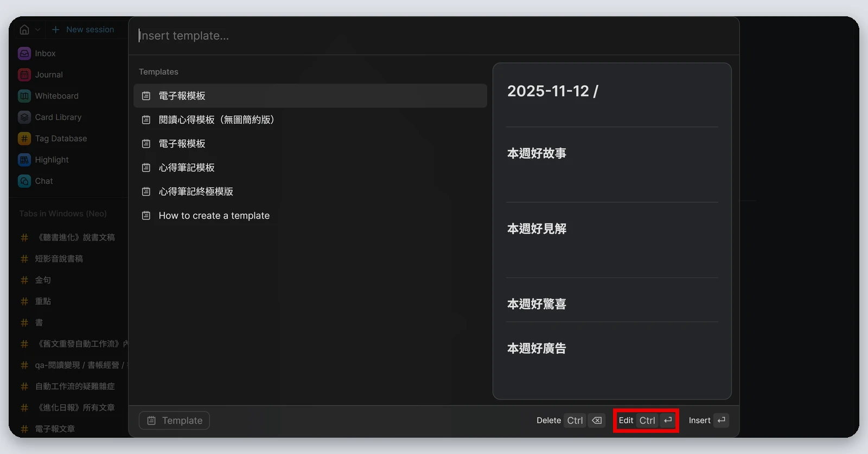The width and height of the screenshot is (868, 454).
Task: Select the 閱讀心得模板(無圖簡約版) template
Action: (x=310, y=119)
